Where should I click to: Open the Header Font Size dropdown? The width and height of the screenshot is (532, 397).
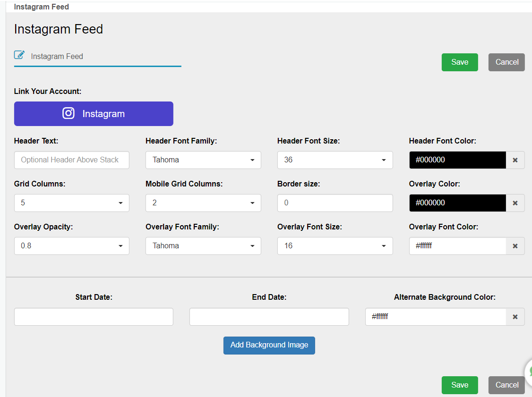pos(335,160)
